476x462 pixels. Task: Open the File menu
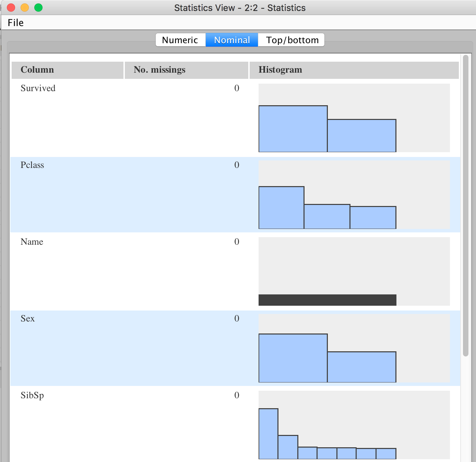pyautogui.click(x=15, y=23)
